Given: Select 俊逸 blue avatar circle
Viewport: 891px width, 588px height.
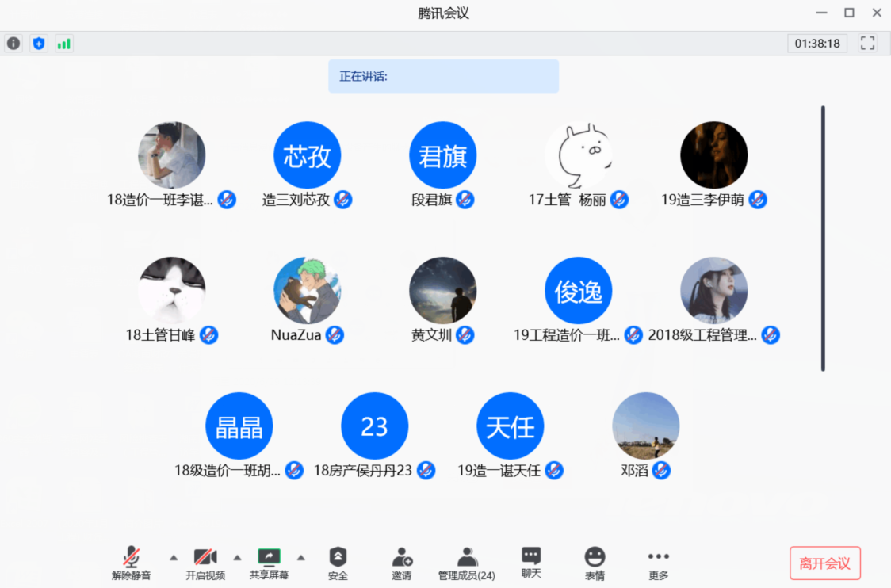Looking at the screenshot, I should click(x=579, y=290).
